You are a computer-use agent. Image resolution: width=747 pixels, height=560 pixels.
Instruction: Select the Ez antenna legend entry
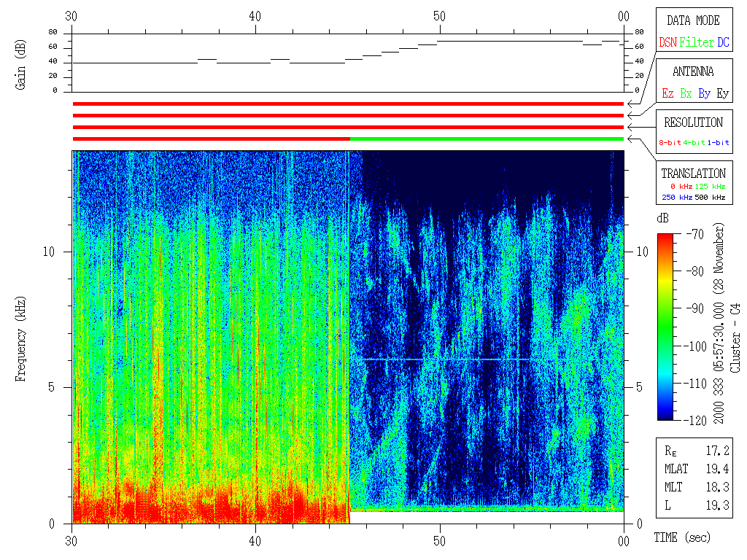(x=667, y=94)
